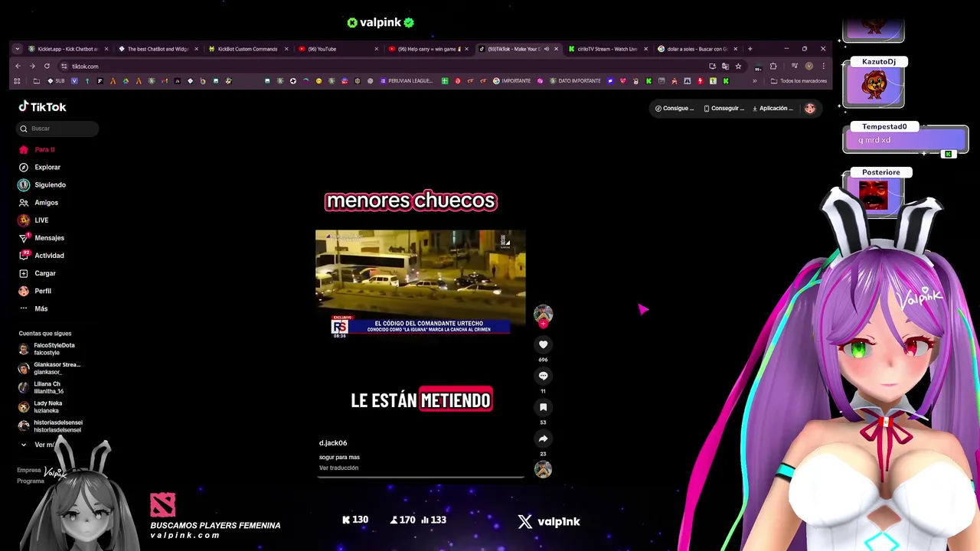
Task: Click the X valp1nk handle overlay
Action: [x=549, y=521]
